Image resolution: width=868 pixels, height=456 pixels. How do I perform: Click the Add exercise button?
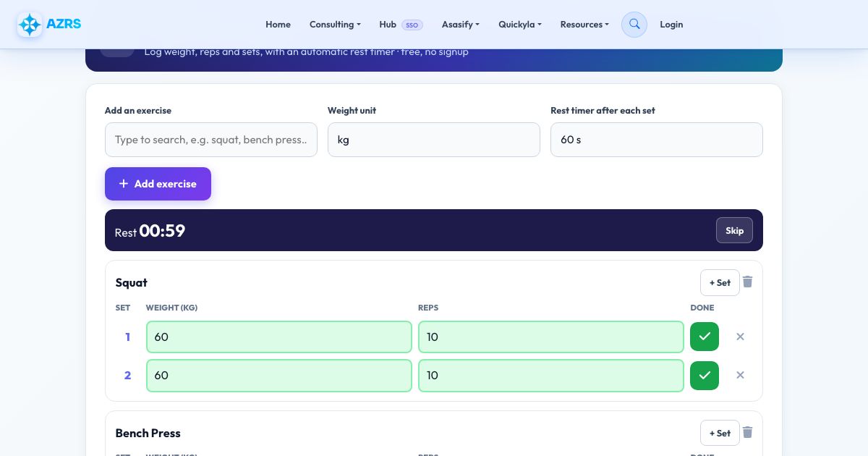158,184
